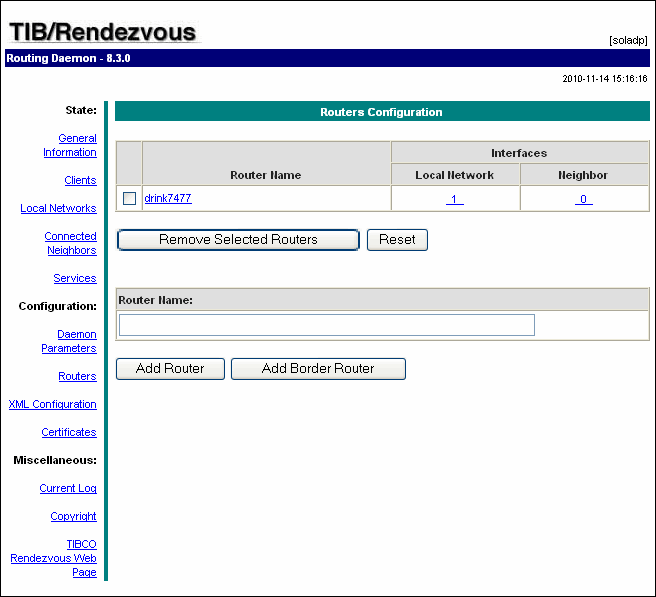This screenshot has height=597, width=656.
Task: View the Current Log
Action: point(68,488)
